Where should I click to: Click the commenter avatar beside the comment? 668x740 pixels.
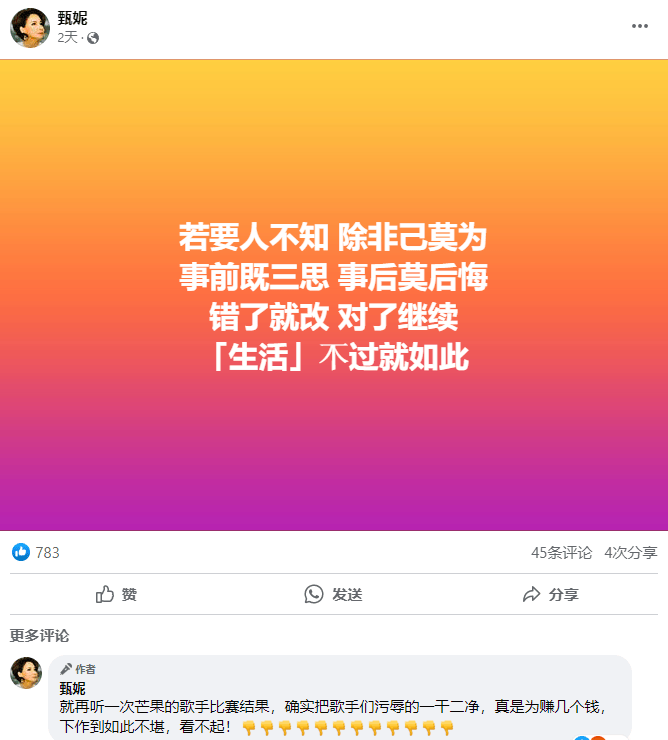pos(26,673)
